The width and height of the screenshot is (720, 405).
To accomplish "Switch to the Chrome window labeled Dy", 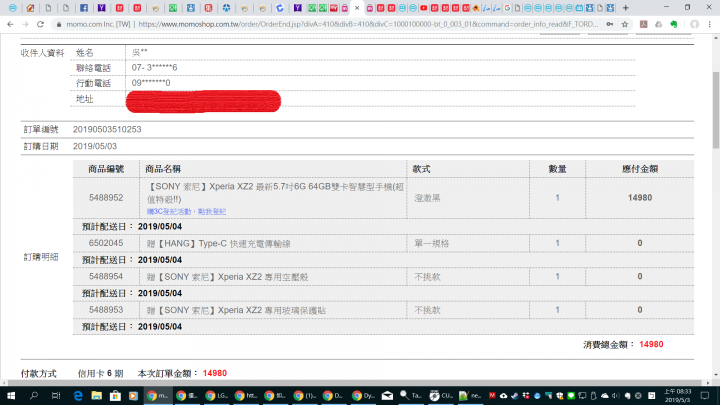I will pos(363,395).
